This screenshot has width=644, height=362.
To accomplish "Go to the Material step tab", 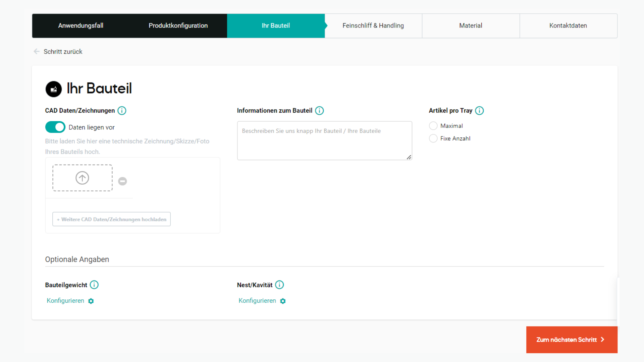I will pos(471,25).
